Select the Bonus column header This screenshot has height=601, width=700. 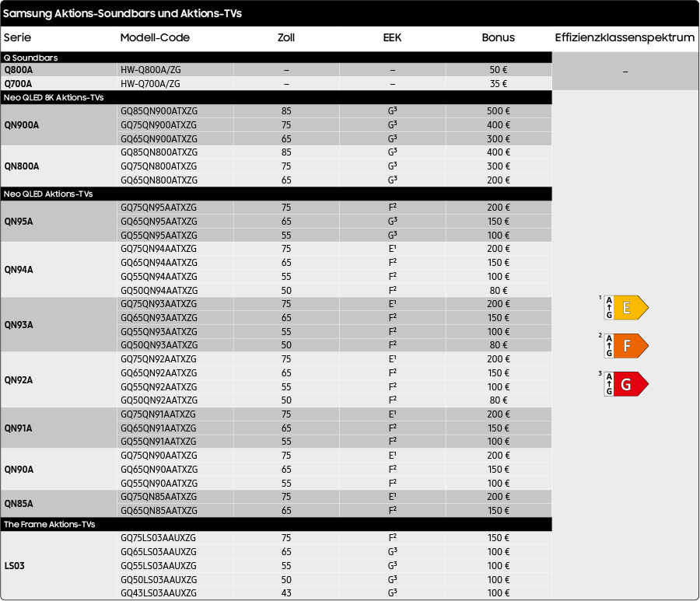tap(499, 37)
